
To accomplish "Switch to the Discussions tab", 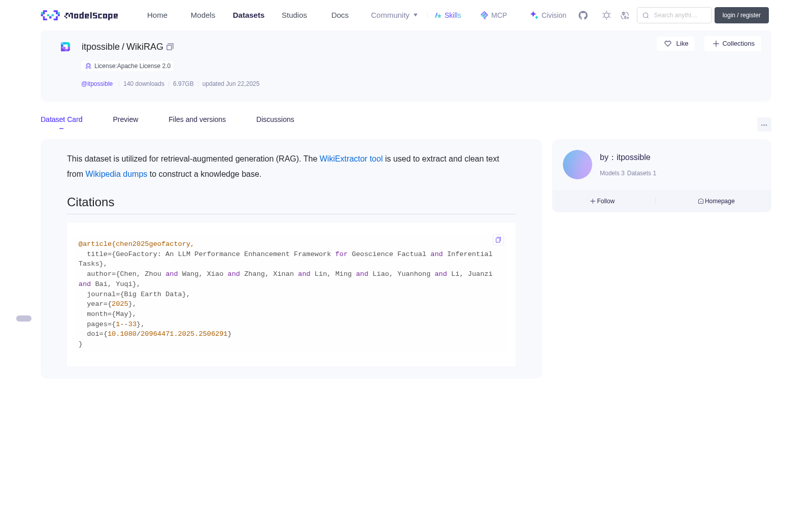I will click(275, 119).
